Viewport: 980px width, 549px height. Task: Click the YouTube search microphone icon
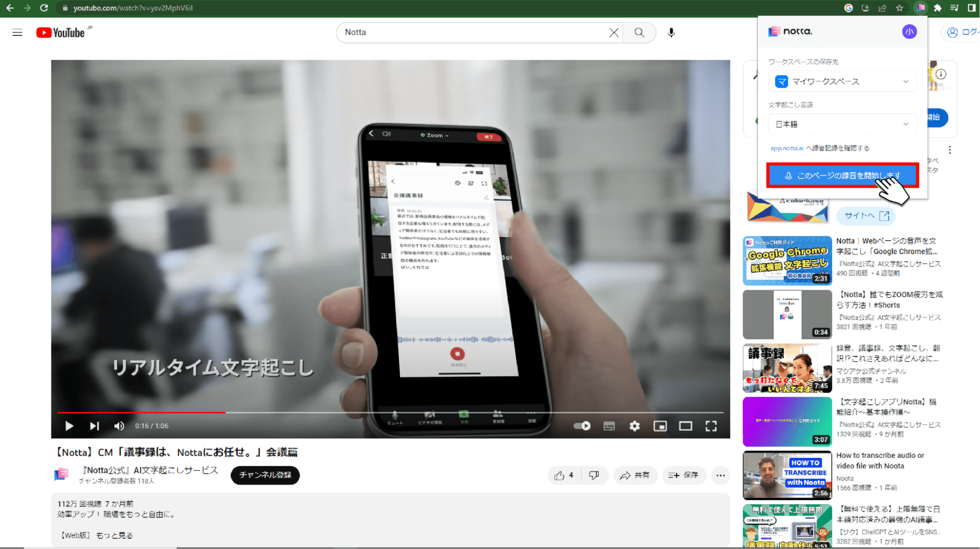pyautogui.click(x=671, y=32)
